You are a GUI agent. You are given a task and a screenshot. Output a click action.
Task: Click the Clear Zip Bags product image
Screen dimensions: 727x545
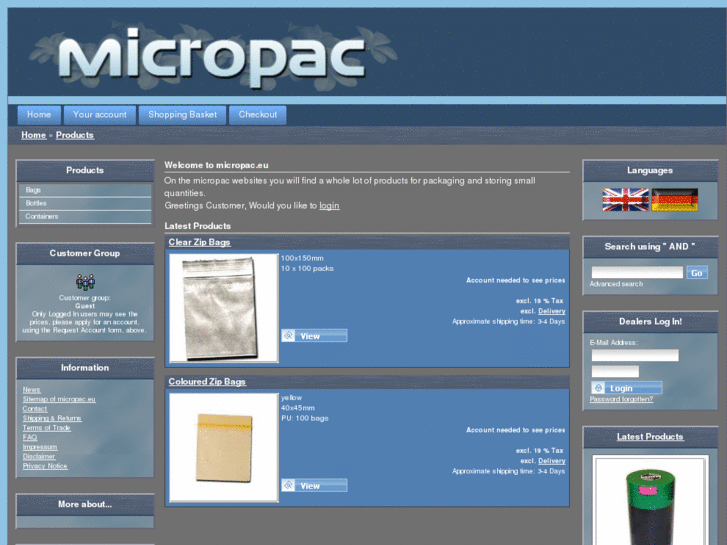pos(224,308)
